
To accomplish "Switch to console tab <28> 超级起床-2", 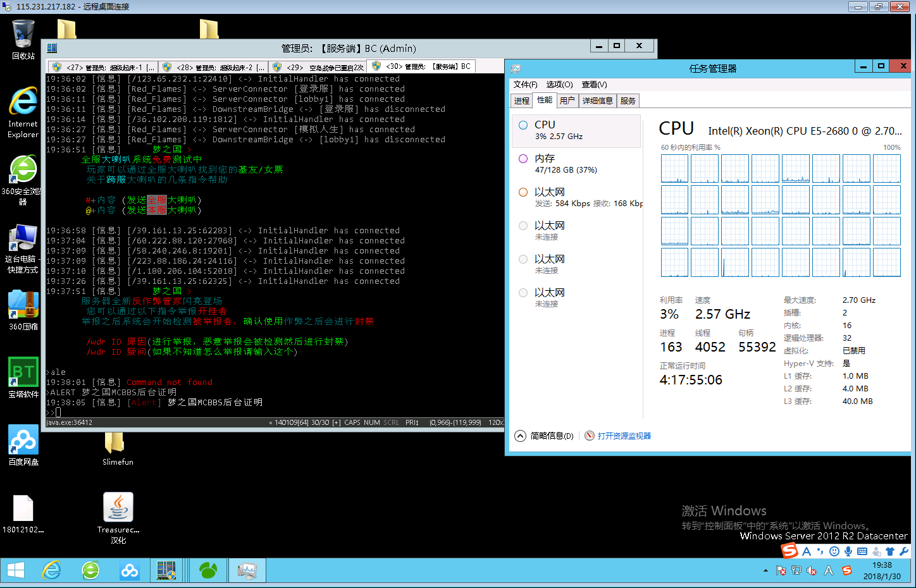I will click(214, 67).
